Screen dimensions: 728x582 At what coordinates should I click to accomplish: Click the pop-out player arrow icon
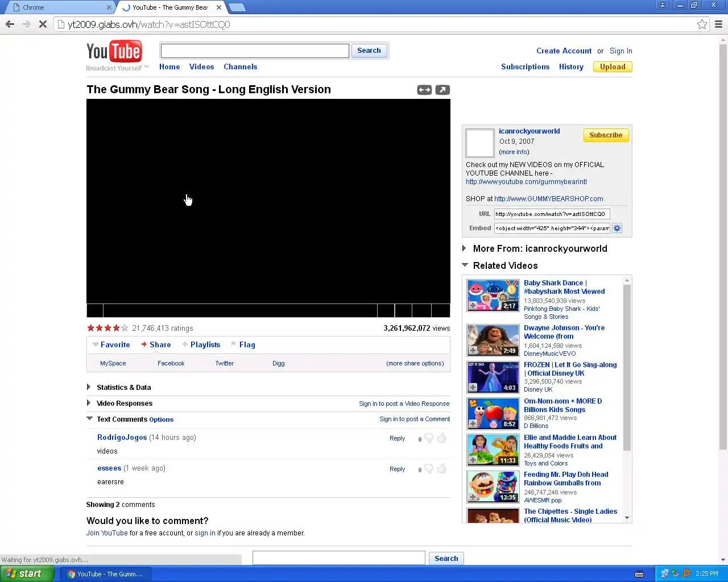[x=442, y=90]
